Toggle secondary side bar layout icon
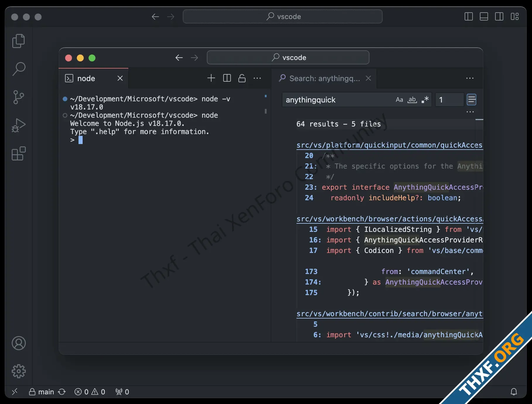The width and height of the screenshot is (532, 404). pos(499,17)
